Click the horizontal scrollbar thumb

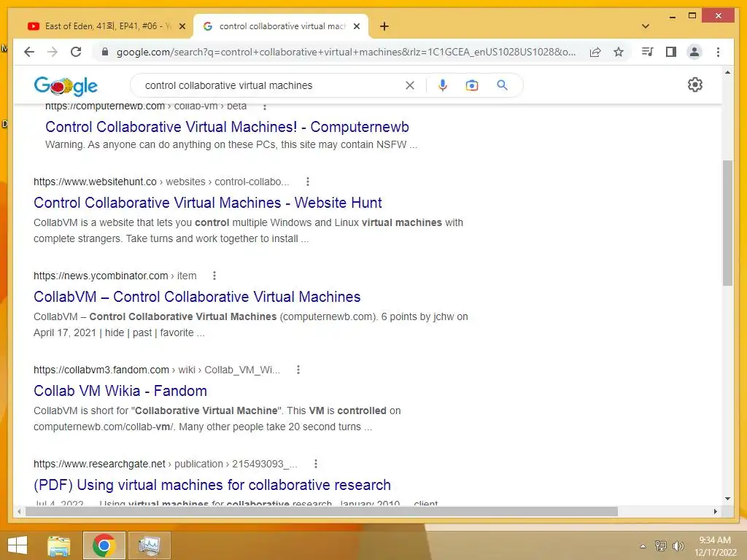(322, 511)
